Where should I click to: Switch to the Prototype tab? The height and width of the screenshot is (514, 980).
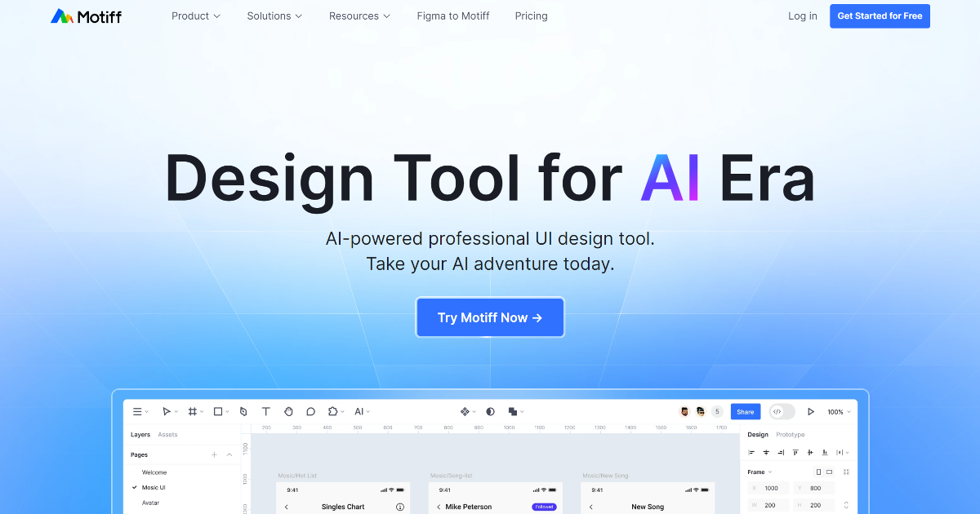(x=791, y=434)
